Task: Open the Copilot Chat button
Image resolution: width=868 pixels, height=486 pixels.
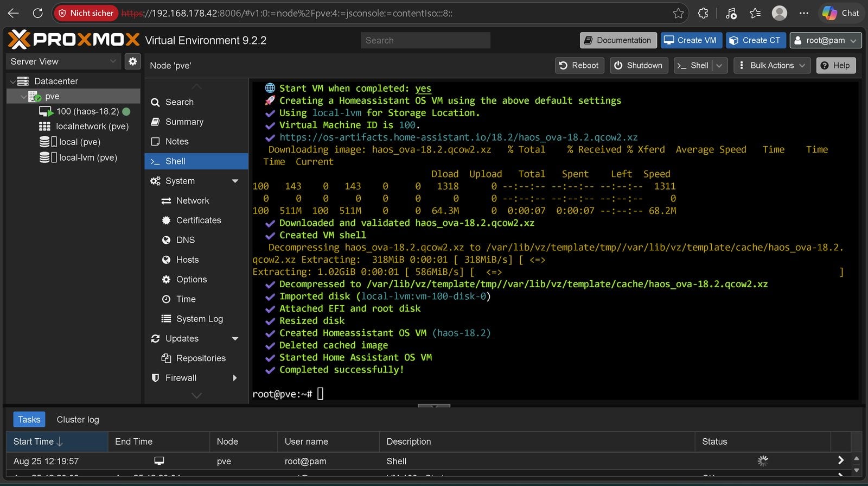Action: pos(841,13)
